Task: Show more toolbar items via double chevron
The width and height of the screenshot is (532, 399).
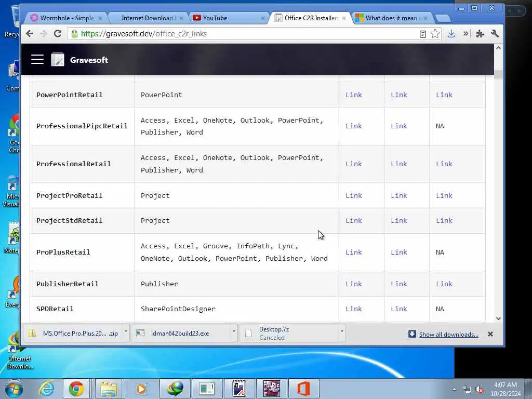Action: click(x=466, y=34)
